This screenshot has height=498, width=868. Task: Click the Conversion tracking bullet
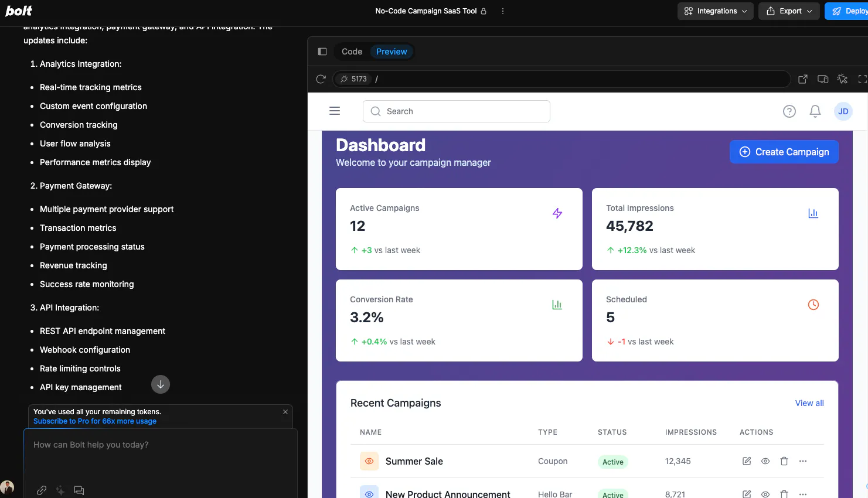click(79, 125)
